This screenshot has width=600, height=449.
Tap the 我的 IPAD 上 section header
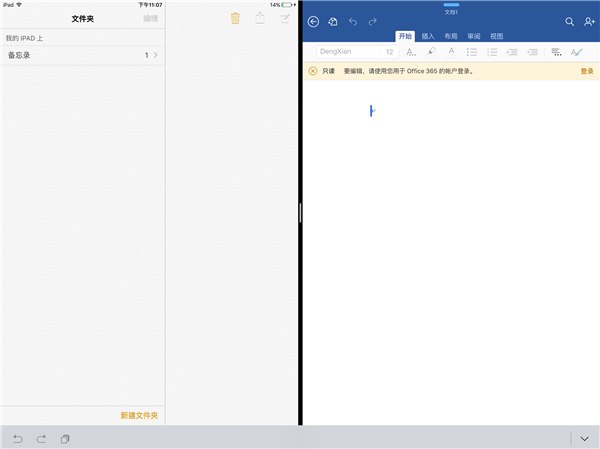click(24, 38)
